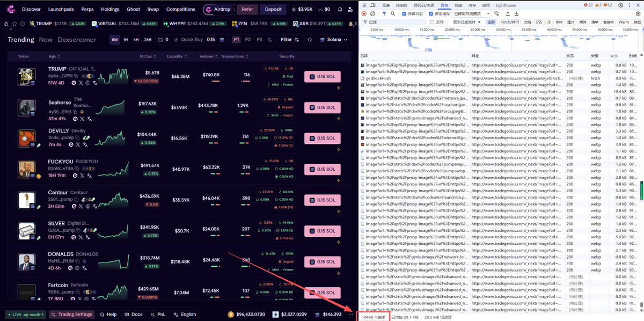Select the 1H timeframe toggle
Screen dimensions: 644x321
[126, 40]
